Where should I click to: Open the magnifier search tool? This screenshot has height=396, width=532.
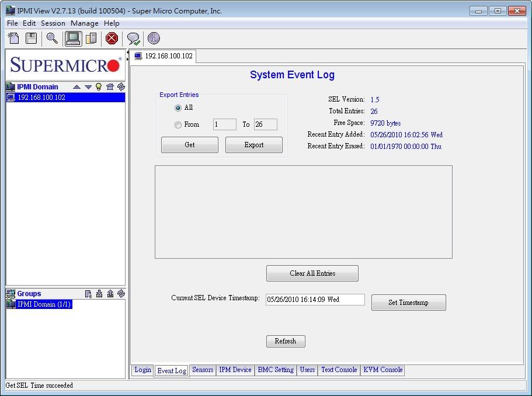click(x=52, y=38)
